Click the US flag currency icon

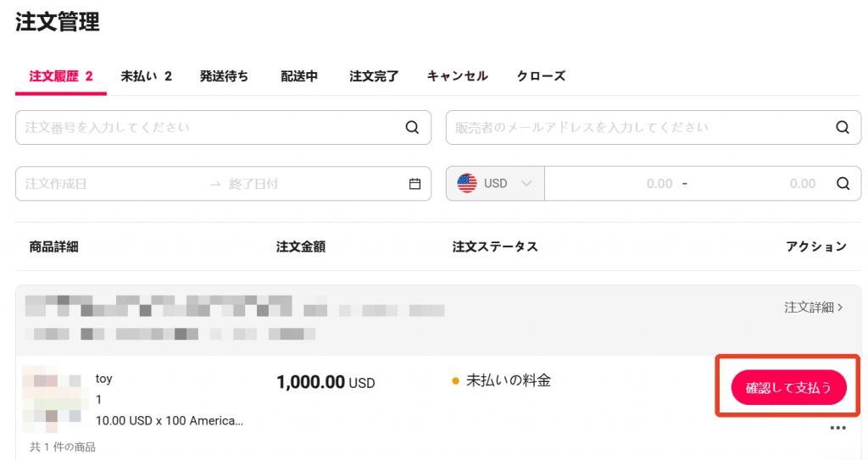point(467,183)
